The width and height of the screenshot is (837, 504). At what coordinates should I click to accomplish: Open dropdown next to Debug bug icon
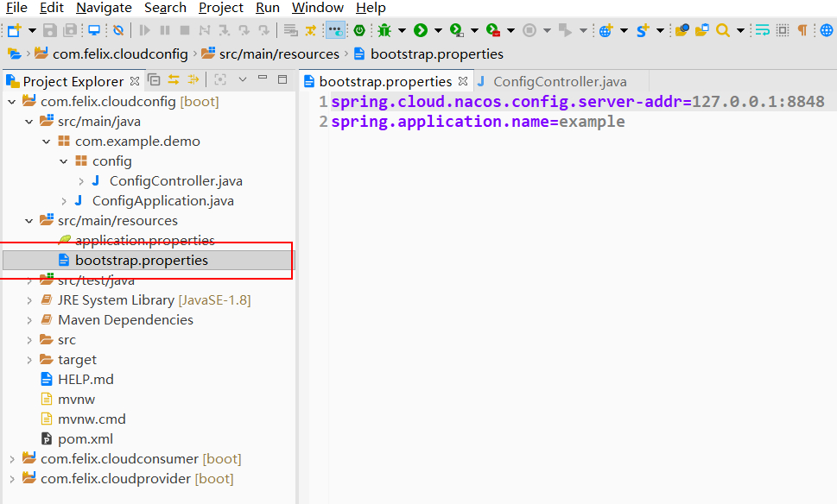coord(402,30)
